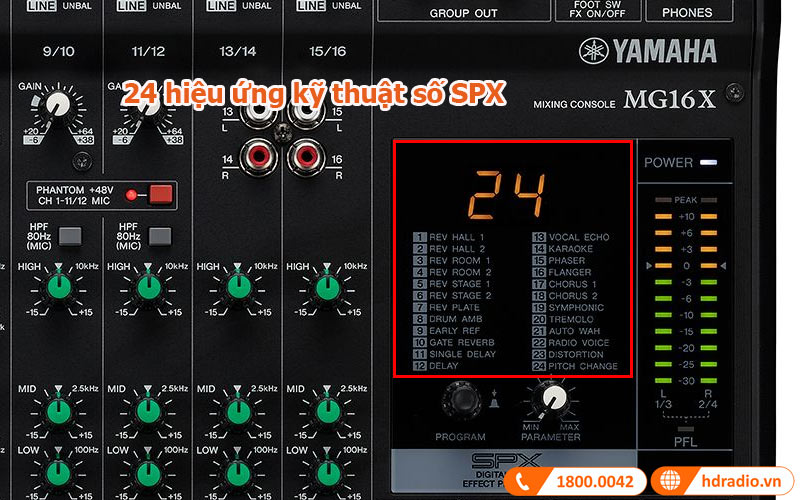Click the bell icon beside PROGRAM knob

point(494,401)
